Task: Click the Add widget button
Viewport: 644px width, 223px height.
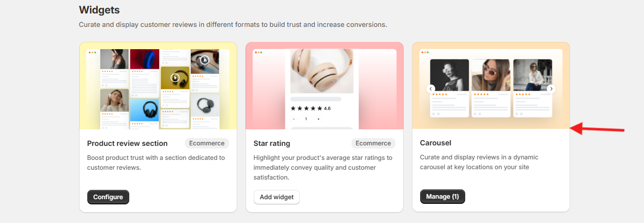Action: pyautogui.click(x=277, y=197)
